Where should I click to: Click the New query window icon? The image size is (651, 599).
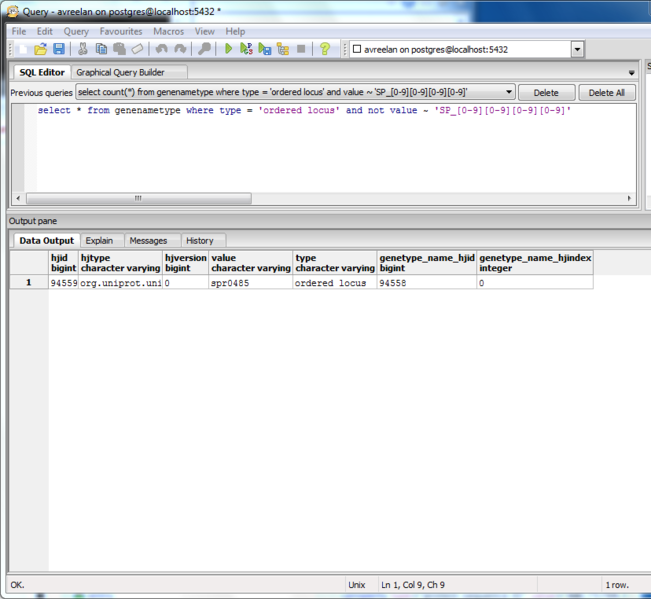point(22,49)
